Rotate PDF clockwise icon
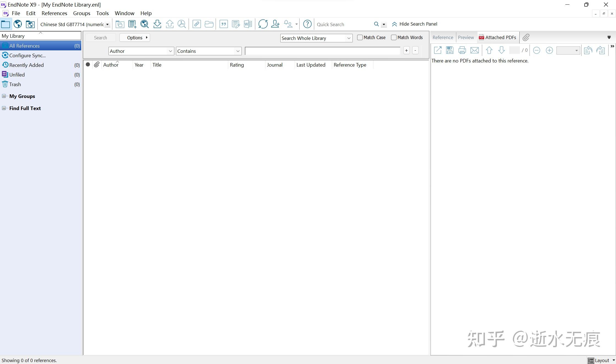The width and height of the screenshot is (616, 364). (x=601, y=50)
